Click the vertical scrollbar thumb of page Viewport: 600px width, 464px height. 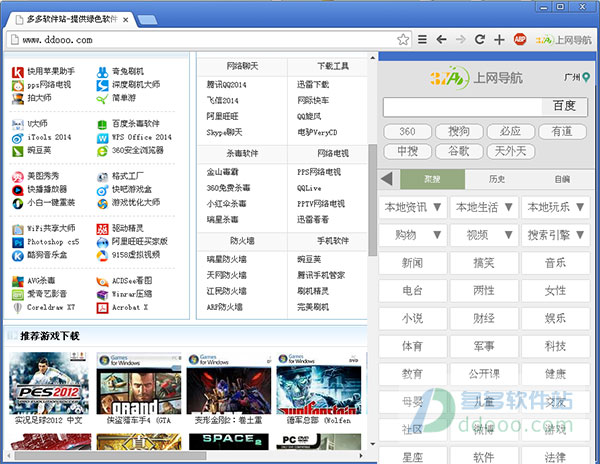372,200
